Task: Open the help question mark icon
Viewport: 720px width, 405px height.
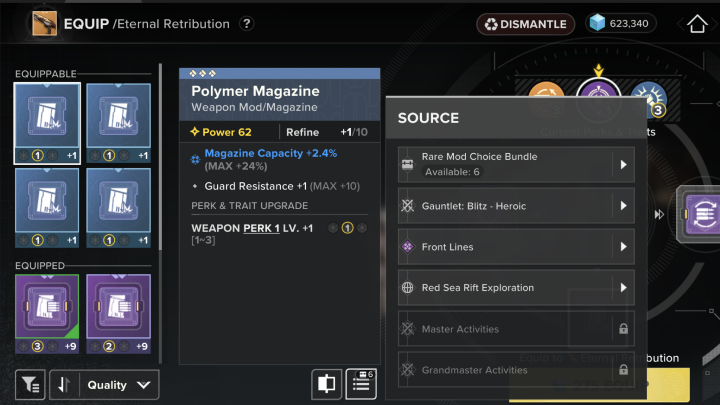Action: pos(247,23)
